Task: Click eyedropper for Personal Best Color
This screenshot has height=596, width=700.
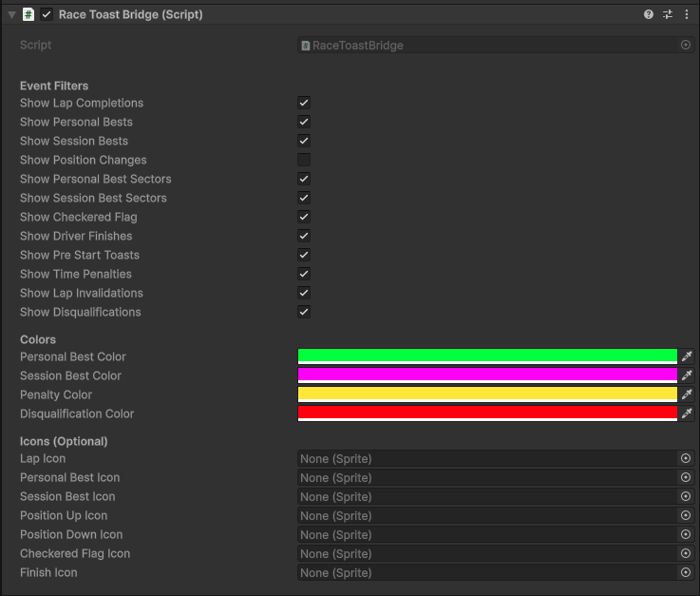Action: coord(687,356)
